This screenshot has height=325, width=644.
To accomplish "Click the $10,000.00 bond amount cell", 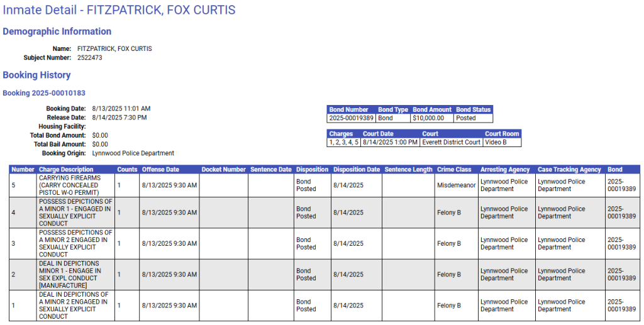I will (x=428, y=118).
